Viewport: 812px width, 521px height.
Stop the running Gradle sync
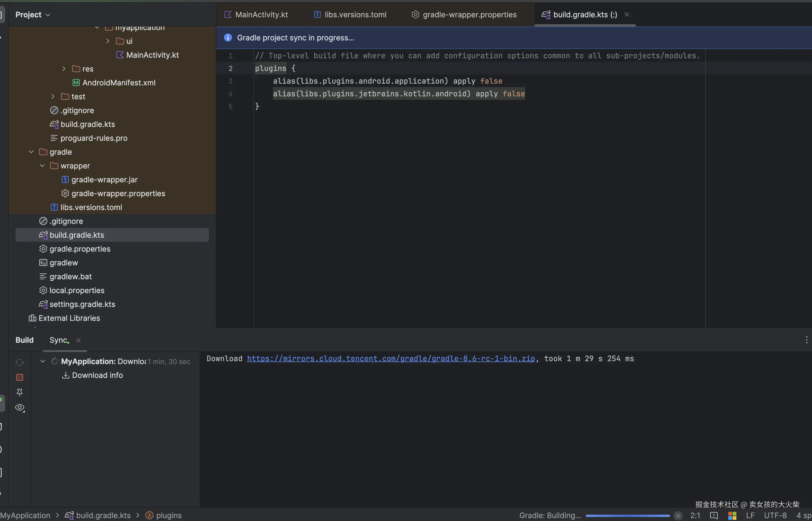[20, 377]
